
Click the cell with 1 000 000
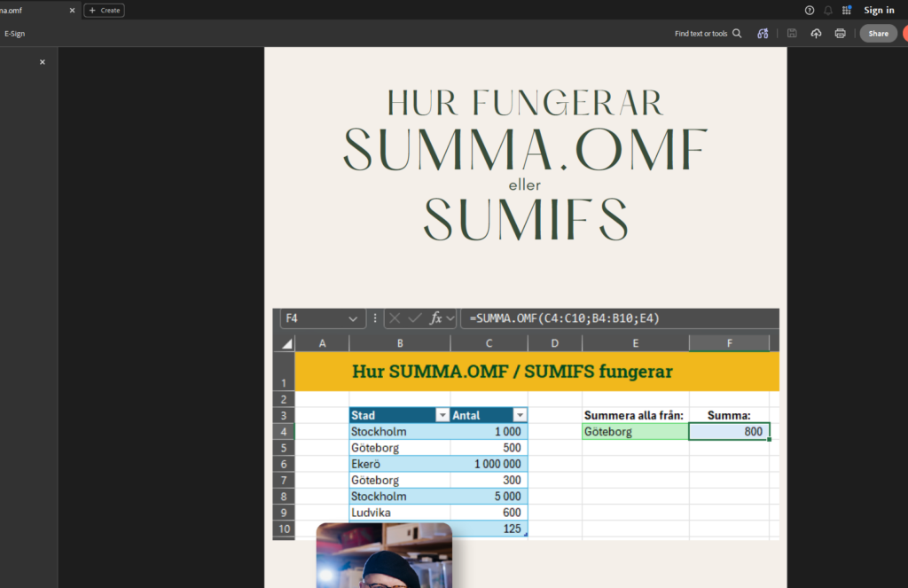tap(489, 464)
